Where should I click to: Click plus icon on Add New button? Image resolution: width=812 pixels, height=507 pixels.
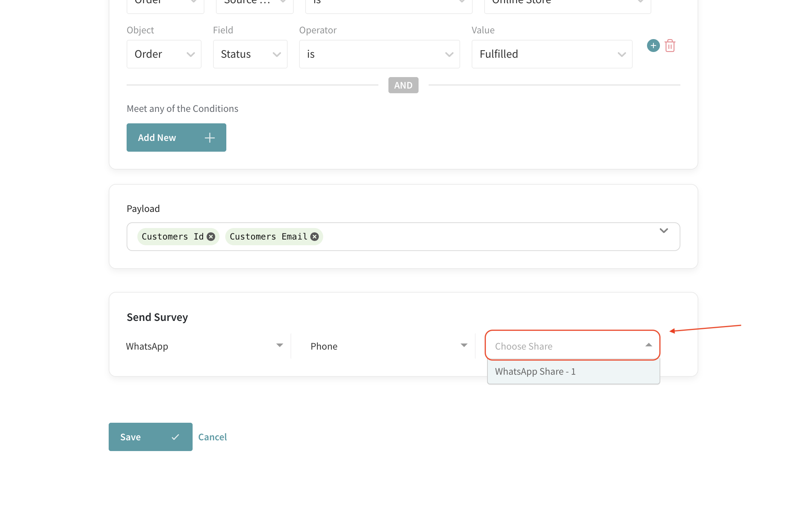click(210, 138)
